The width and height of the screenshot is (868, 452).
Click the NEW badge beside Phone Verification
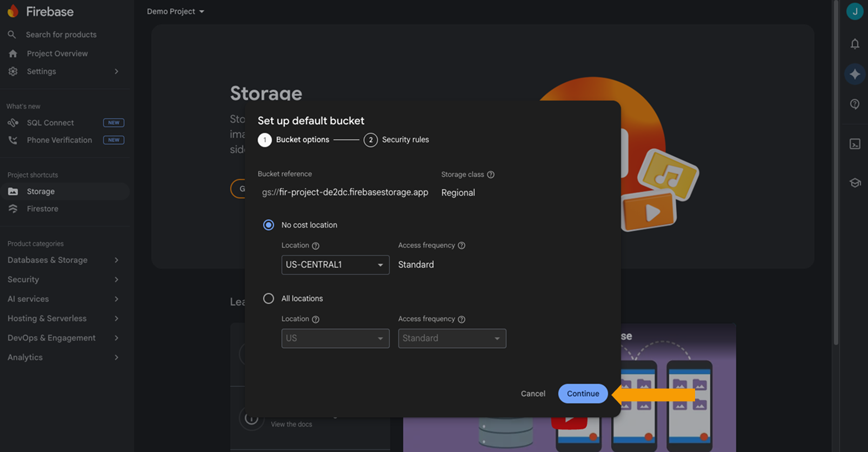click(113, 140)
